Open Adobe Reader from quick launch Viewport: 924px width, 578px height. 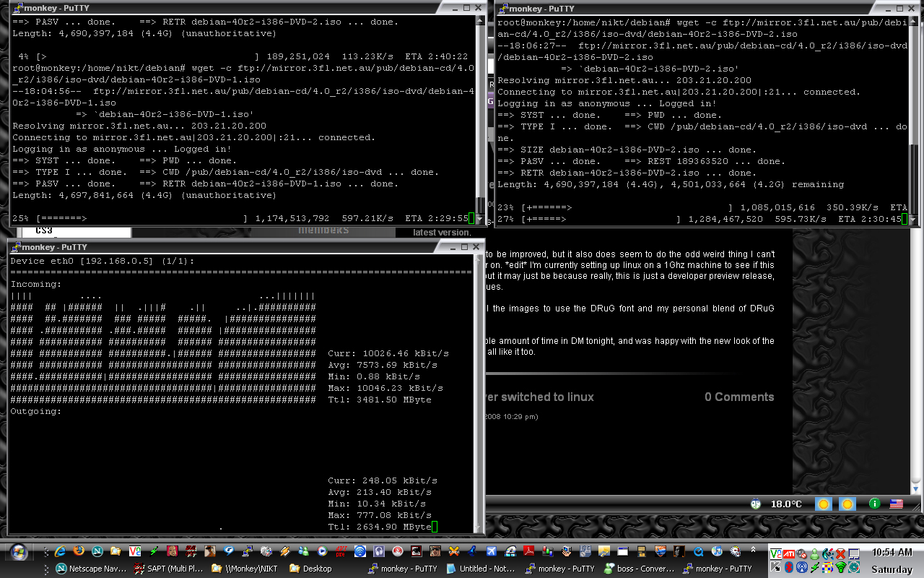pyautogui.click(x=529, y=551)
